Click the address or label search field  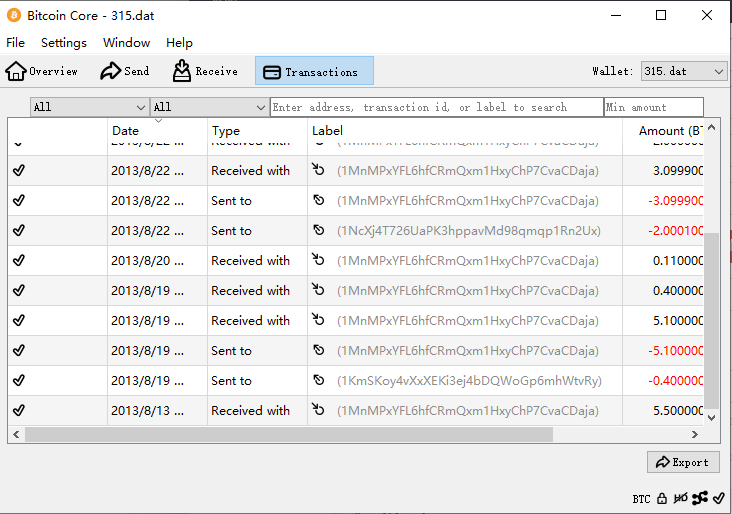pos(436,107)
